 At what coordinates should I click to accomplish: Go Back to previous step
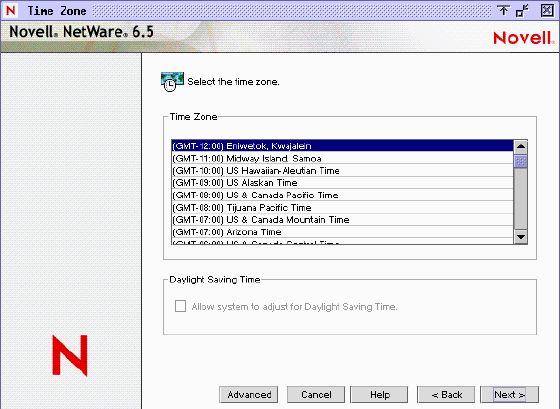click(x=446, y=395)
